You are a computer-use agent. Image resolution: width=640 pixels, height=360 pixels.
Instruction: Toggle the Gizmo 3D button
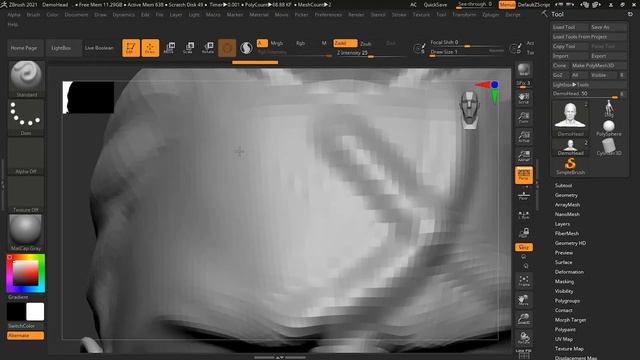227,48
